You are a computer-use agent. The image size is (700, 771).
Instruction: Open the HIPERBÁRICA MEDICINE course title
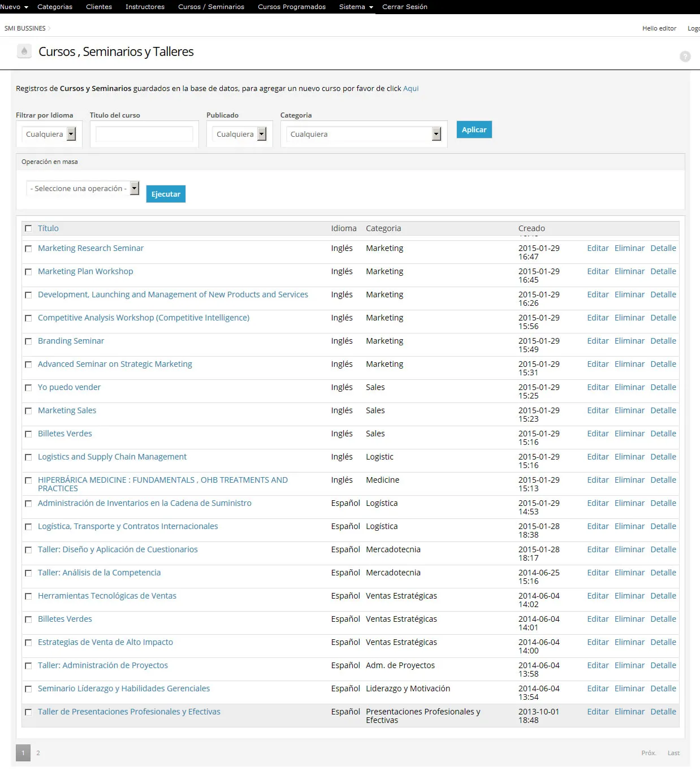click(x=163, y=484)
